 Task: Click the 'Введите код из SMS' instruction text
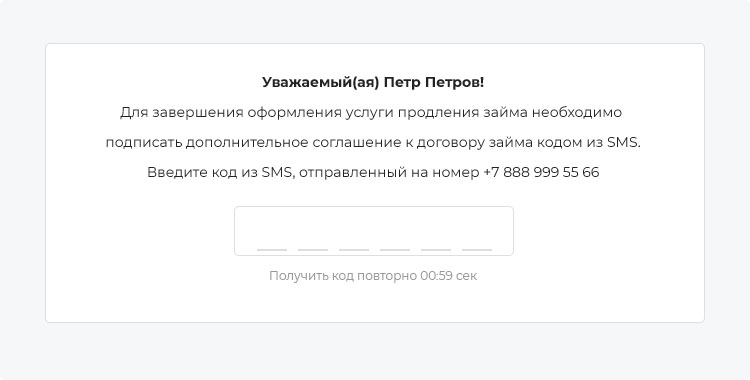220,172
